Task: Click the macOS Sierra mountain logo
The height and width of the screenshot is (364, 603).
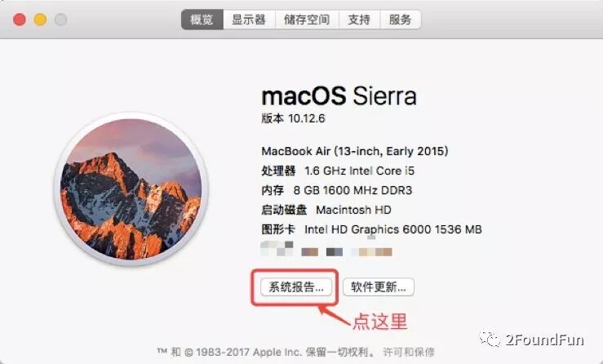Action: coord(131,189)
